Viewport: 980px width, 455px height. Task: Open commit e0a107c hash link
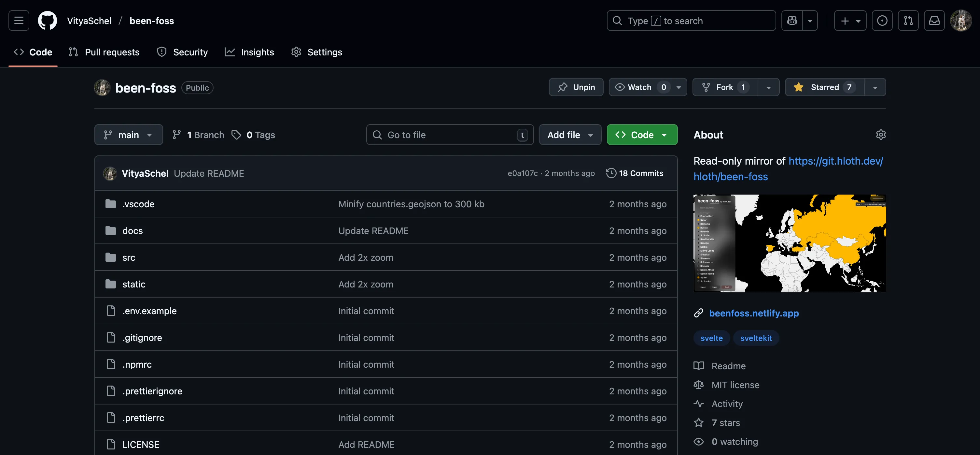[523, 173]
